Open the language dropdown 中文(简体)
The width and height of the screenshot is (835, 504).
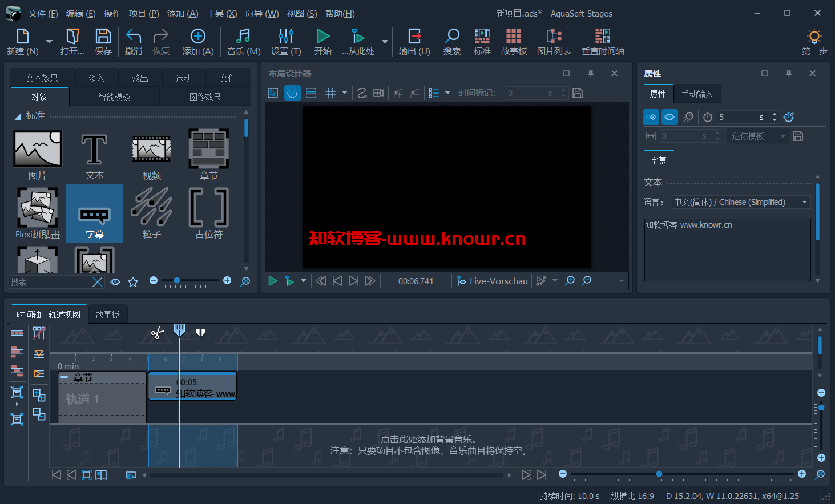tap(741, 202)
